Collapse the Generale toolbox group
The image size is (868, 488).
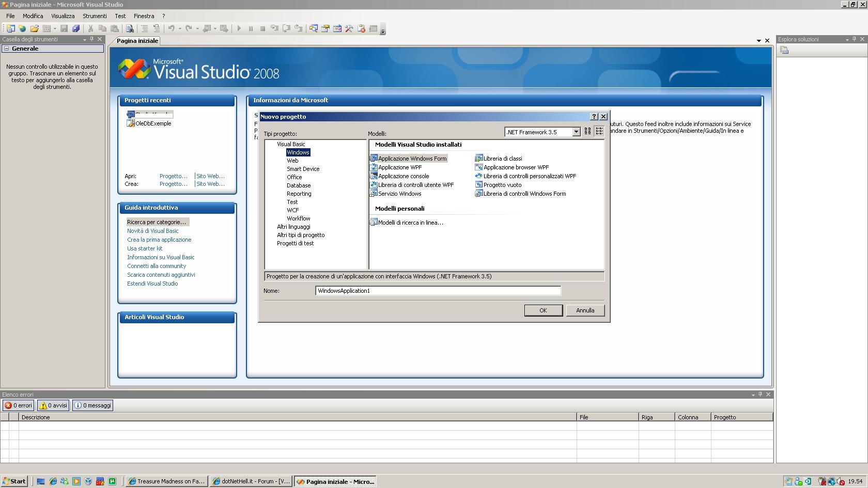click(x=7, y=49)
